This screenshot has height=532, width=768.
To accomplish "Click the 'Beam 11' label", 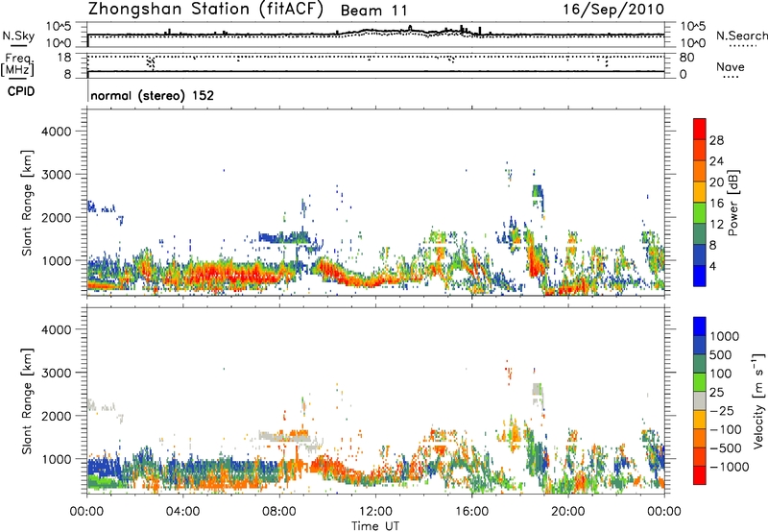I will 374,11.
